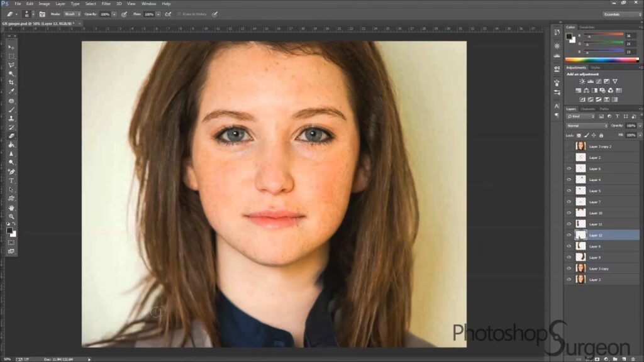Enable the Erase to History checkbox
Screen dimensions: 644x362
179,14
